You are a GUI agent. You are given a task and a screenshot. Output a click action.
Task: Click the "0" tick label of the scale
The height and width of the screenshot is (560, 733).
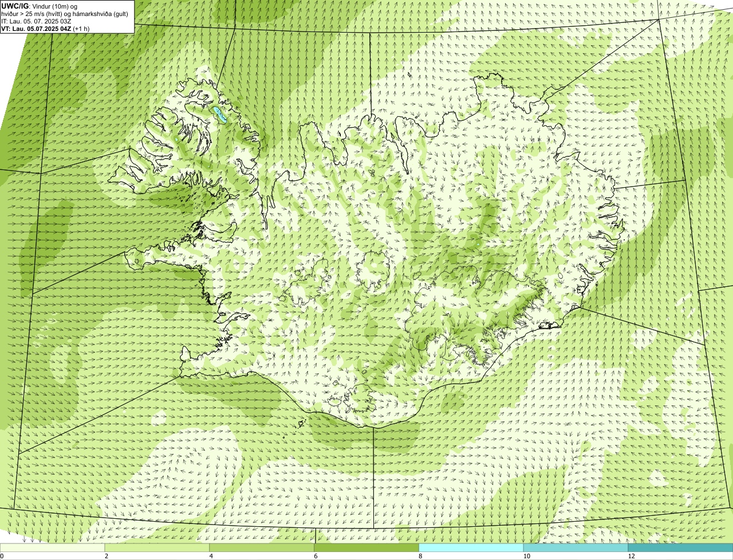coord(2,556)
